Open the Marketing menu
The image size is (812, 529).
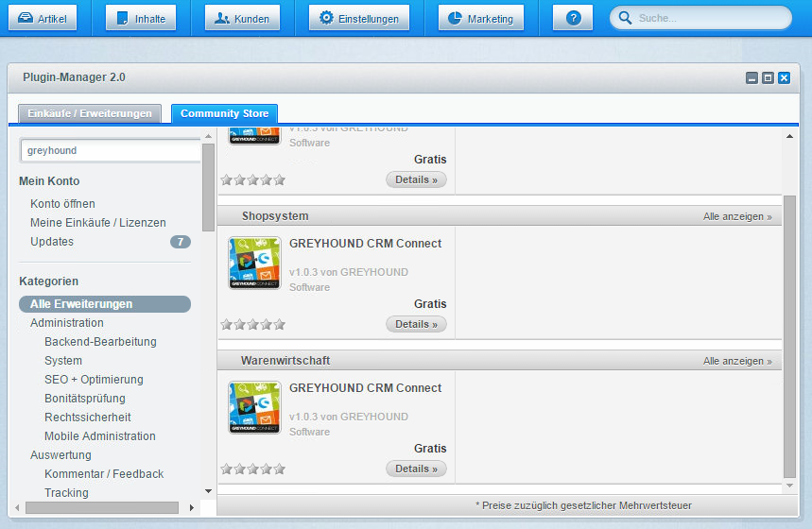pyautogui.click(x=480, y=18)
